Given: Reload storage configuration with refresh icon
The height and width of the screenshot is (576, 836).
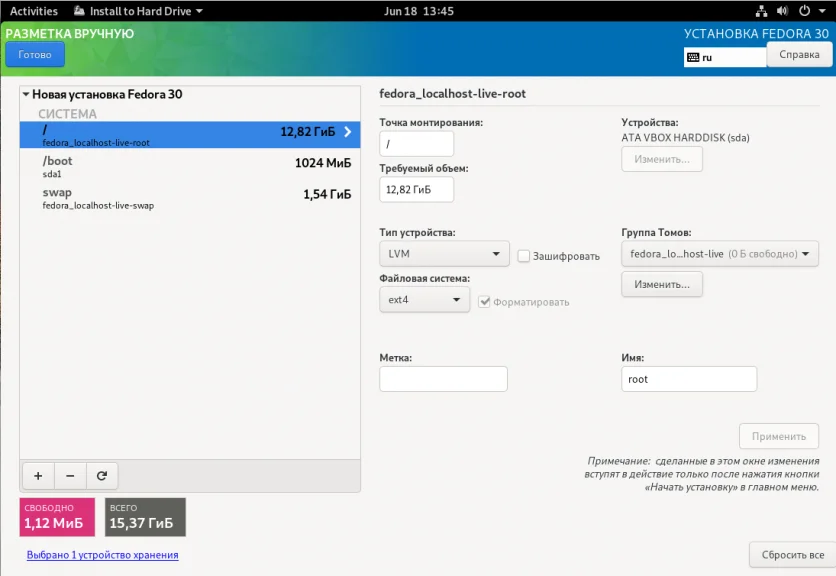Looking at the screenshot, I should (102, 475).
